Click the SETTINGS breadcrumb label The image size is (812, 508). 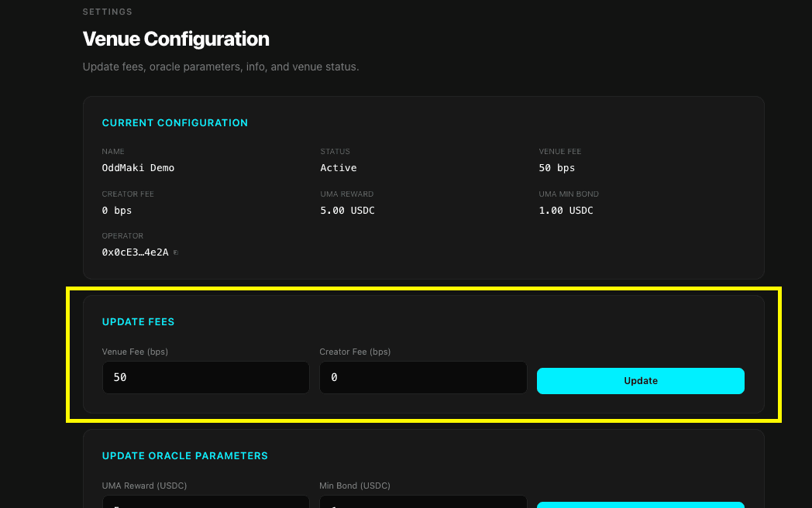tap(108, 12)
